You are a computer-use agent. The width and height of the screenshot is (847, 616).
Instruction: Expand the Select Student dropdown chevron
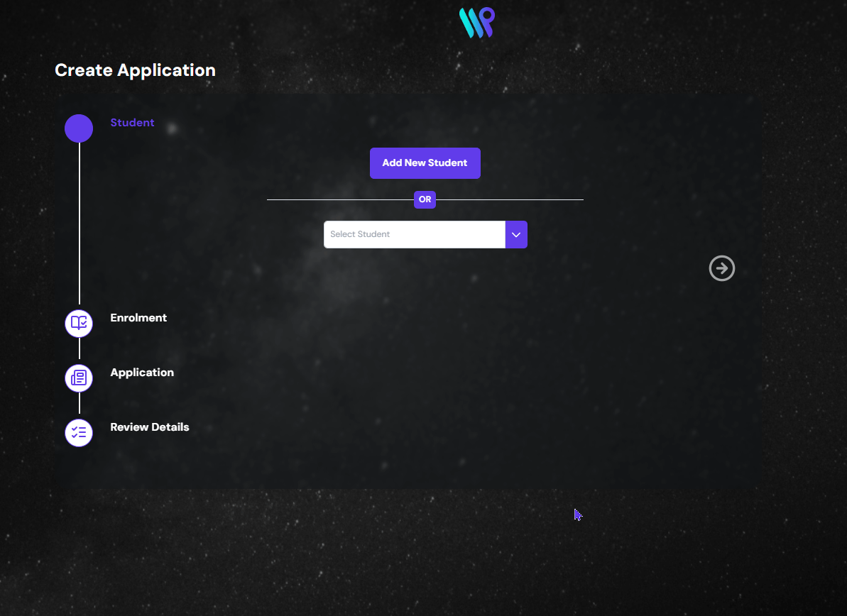516,234
